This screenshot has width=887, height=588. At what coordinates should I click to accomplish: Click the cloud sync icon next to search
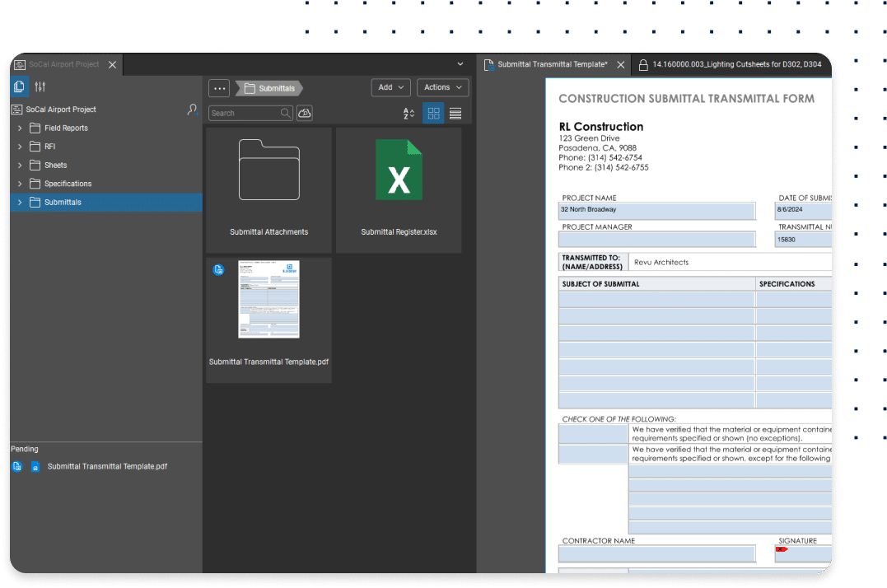(305, 113)
